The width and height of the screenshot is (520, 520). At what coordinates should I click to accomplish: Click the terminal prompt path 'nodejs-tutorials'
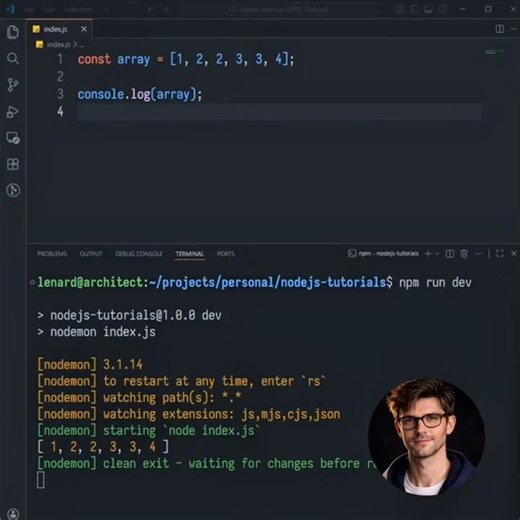pos(333,283)
